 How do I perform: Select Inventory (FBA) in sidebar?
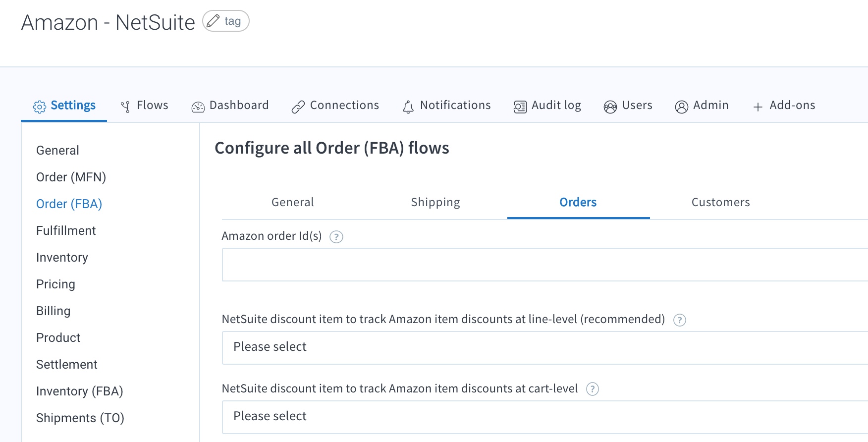(x=80, y=391)
